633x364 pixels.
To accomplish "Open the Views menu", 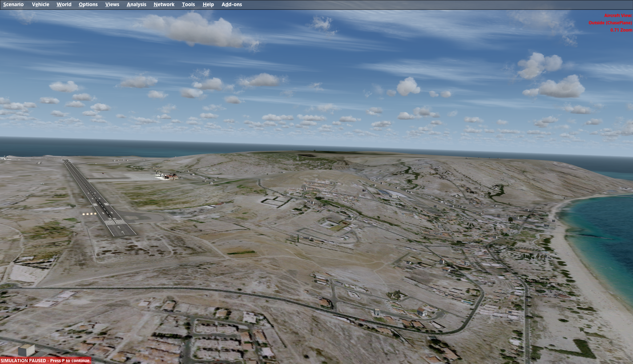I will (x=112, y=4).
